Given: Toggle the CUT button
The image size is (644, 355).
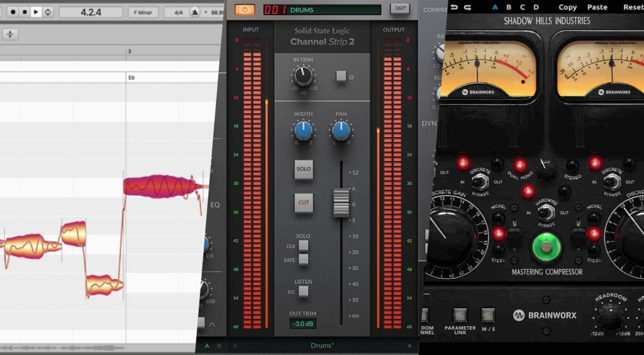Looking at the screenshot, I should click(x=304, y=203).
